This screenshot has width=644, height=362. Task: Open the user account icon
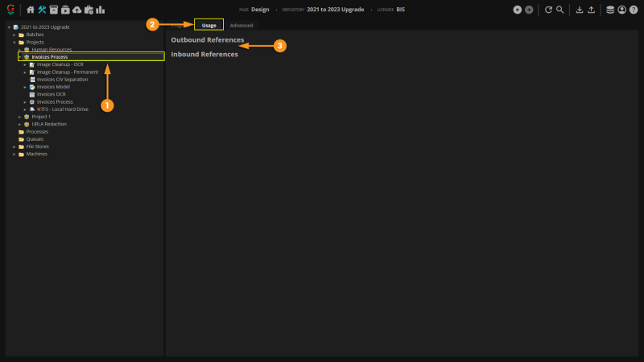(x=621, y=10)
